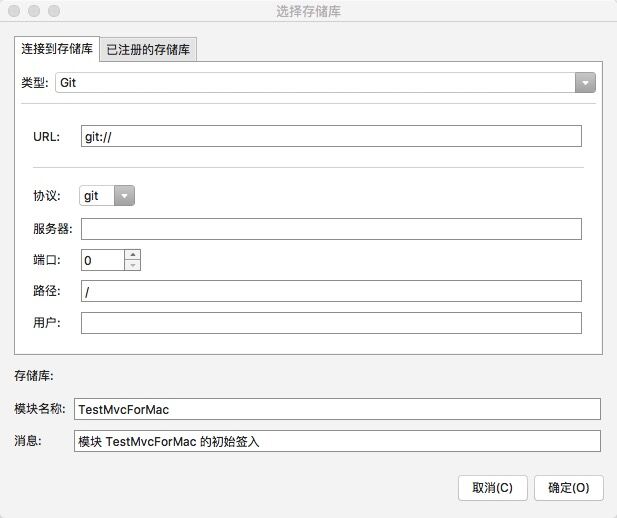Image resolution: width=617 pixels, height=518 pixels.
Task: Click the 消息 input field
Action: coord(337,441)
